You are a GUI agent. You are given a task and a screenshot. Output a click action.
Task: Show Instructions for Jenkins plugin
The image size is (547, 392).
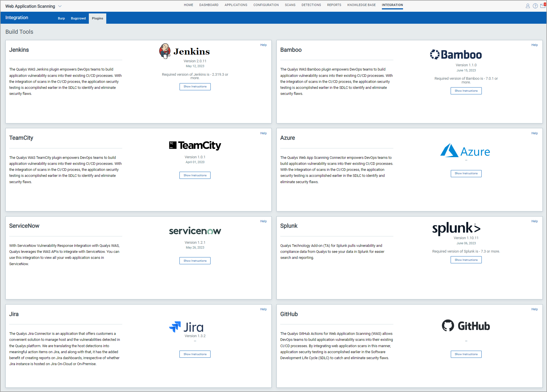pyautogui.click(x=195, y=87)
